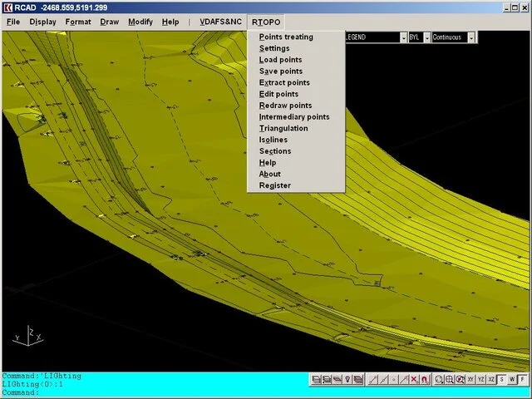
Task: Choose Isolines in the RTOPO menu
Action: (x=273, y=140)
